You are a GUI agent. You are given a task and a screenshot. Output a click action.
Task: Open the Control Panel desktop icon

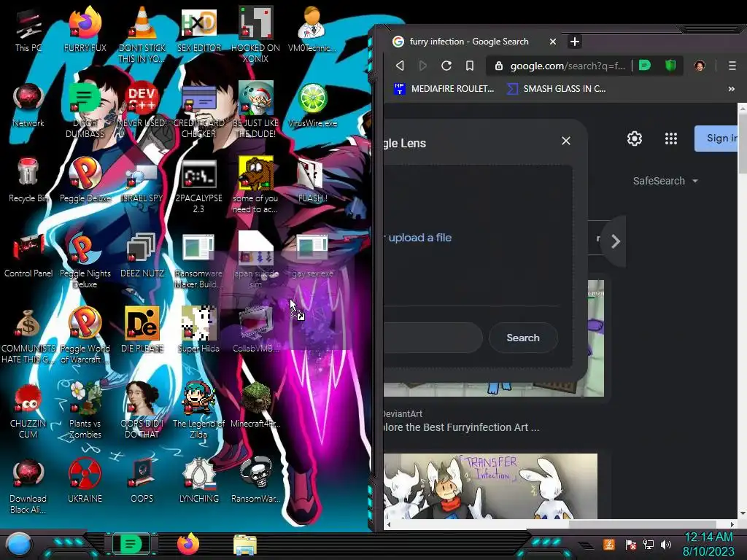point(28,256)
